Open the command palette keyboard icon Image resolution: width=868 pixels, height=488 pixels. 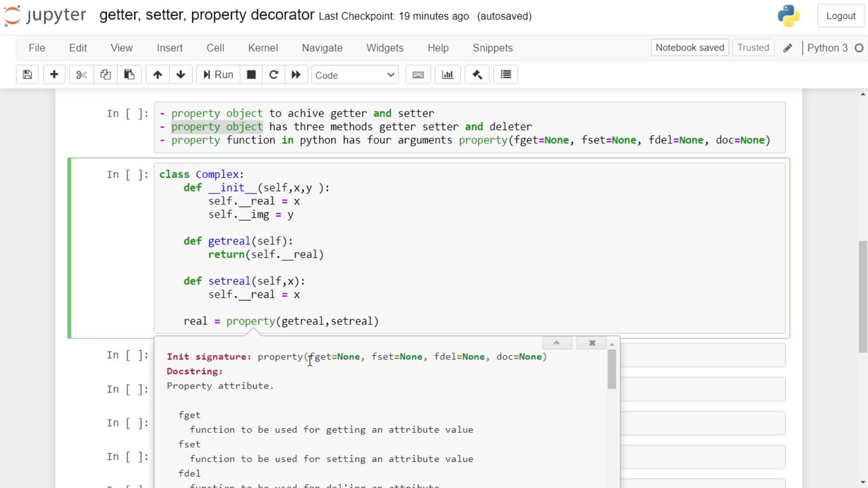click(x=418, y=75)
